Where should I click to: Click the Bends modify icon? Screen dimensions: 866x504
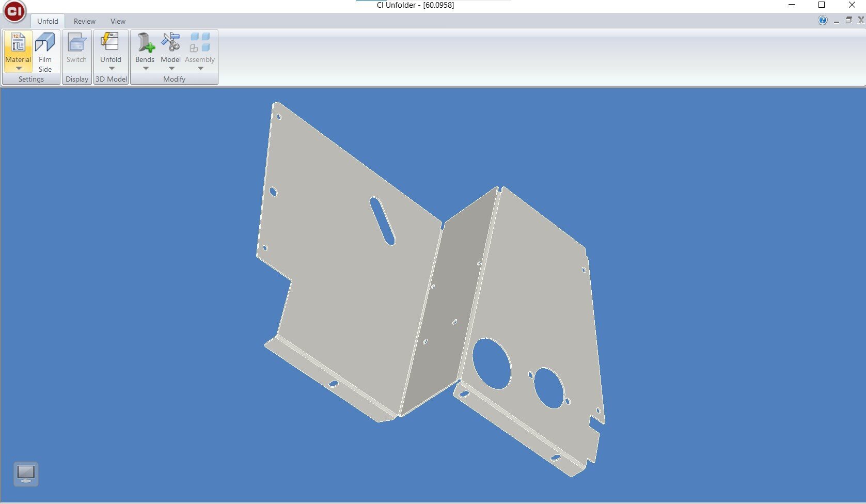(145, 42)
